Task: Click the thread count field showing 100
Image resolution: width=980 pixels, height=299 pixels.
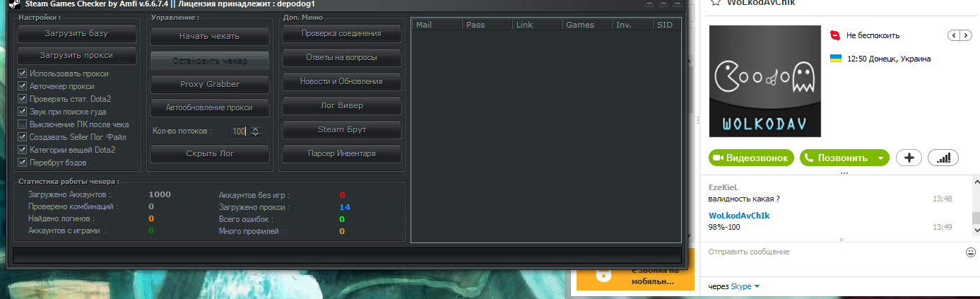Action: pos(238,131)
